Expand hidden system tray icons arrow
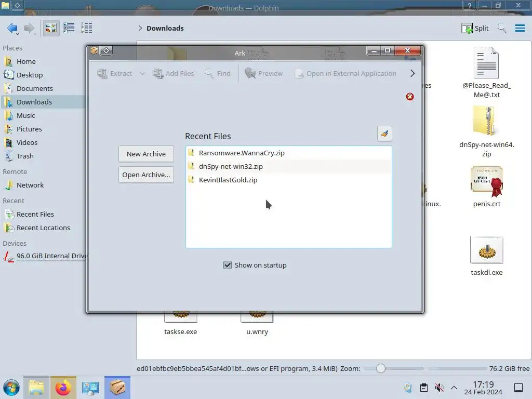 pyautogui.click(x=454, y=388)
